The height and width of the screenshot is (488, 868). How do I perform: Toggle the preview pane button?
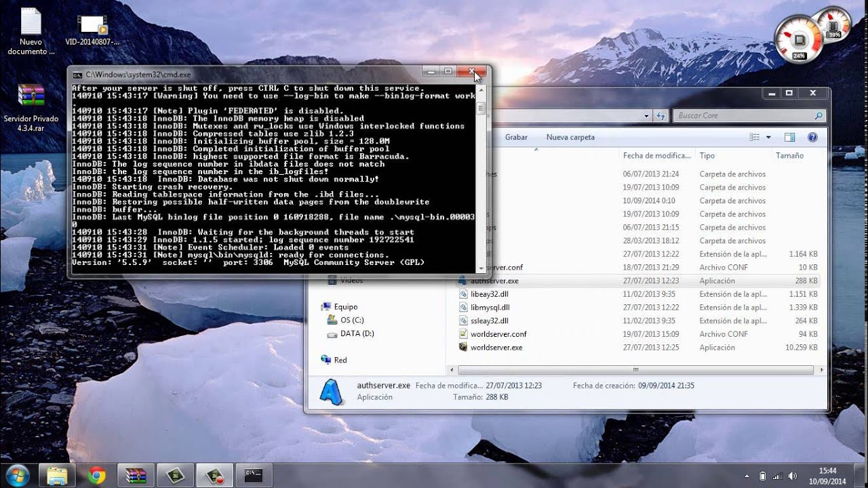point(789,137)
